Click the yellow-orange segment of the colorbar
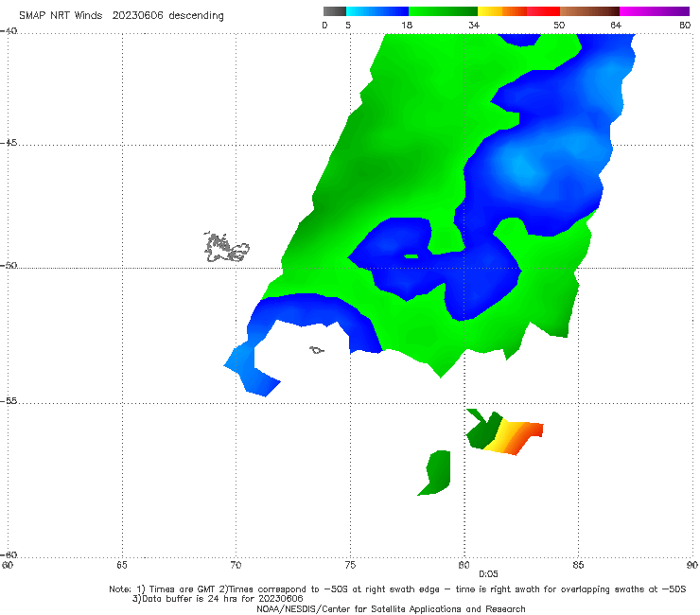Image resolution: width=700 pixels, height=615 pixels. (x=501, y=11)
